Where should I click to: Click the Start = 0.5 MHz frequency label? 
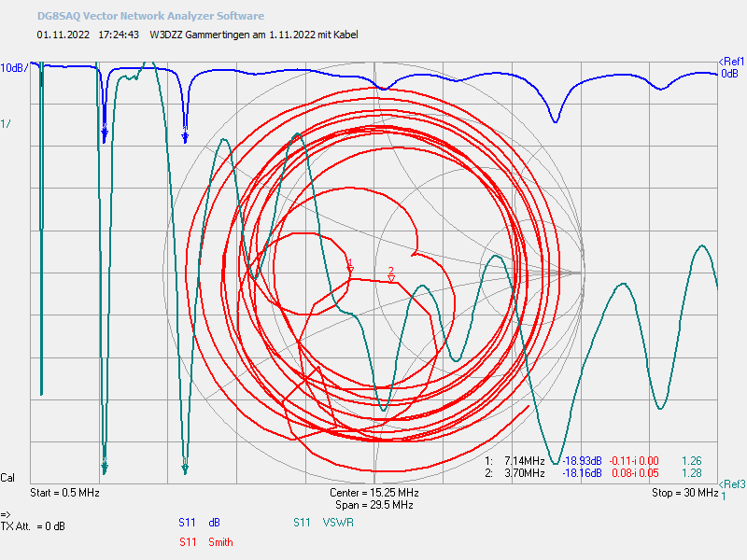coord(64,493)
